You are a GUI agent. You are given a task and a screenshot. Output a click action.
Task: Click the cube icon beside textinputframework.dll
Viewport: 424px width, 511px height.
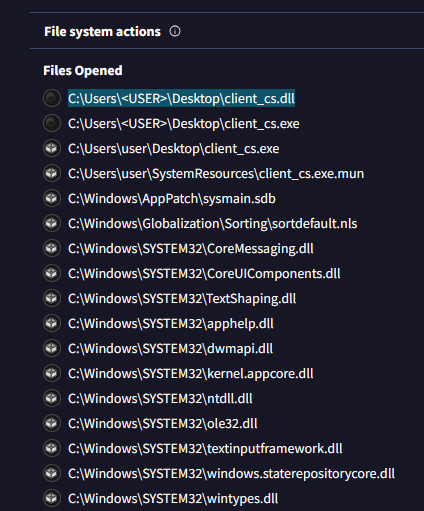(x=52, y=448)
